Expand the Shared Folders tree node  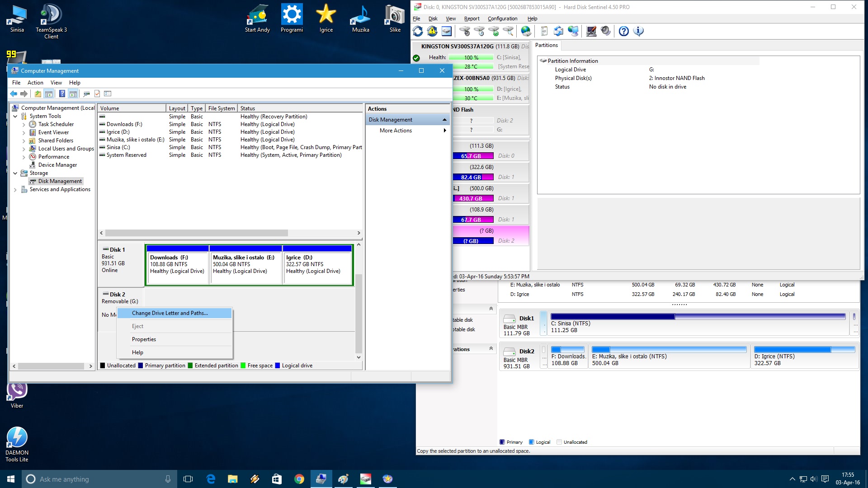pyautogui.click(x=24, y=141)
